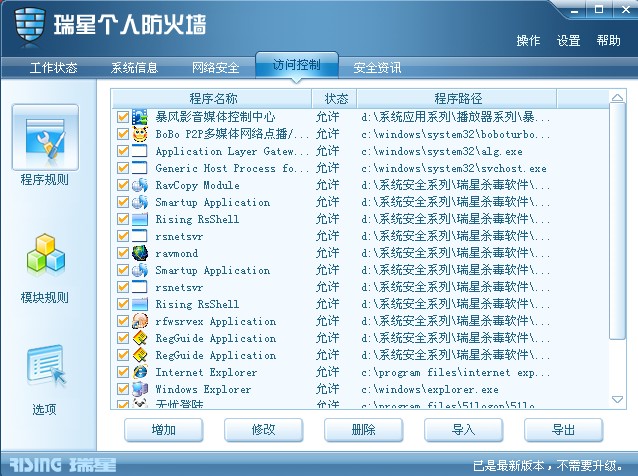Click the BoBo P2P smiley icon
638x476 pixels.
140,134
